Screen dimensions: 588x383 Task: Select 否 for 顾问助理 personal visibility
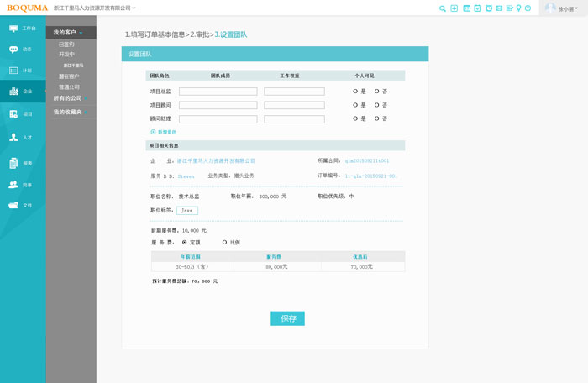[x=377, y=118]
